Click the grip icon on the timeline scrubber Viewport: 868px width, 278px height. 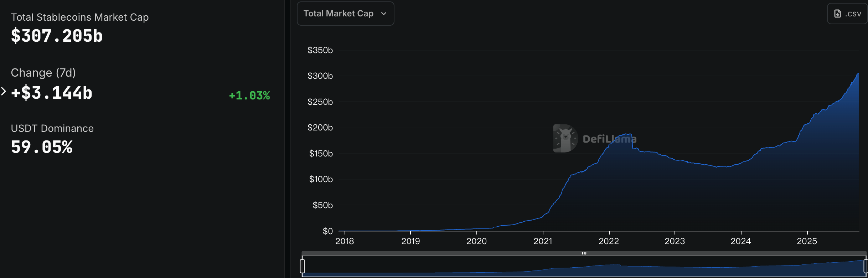(x=585, y=253)
